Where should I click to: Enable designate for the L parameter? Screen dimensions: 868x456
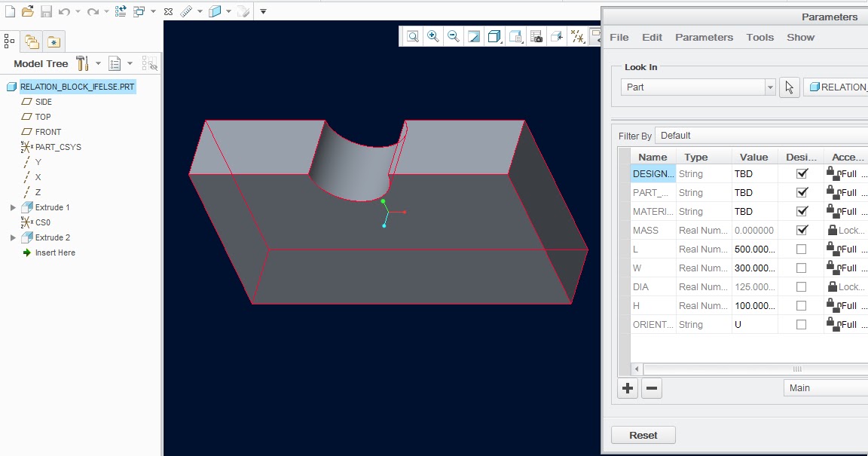click(801, 249)
